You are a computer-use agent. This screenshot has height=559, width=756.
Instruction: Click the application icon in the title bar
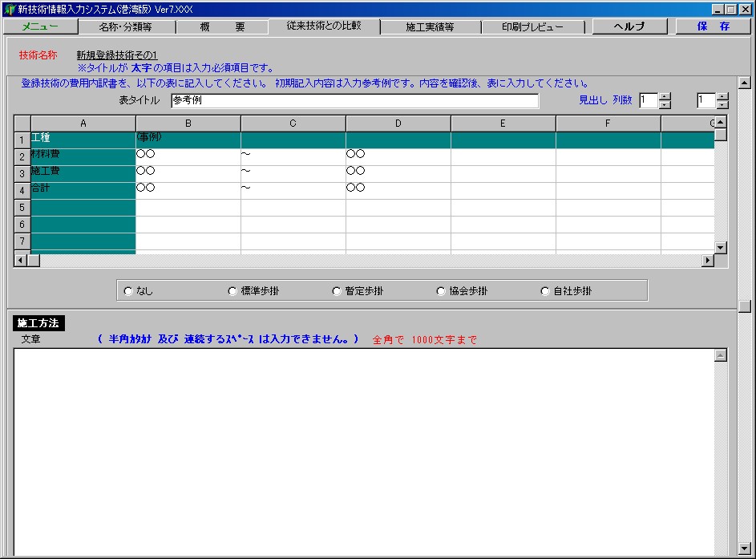(9, 9)
